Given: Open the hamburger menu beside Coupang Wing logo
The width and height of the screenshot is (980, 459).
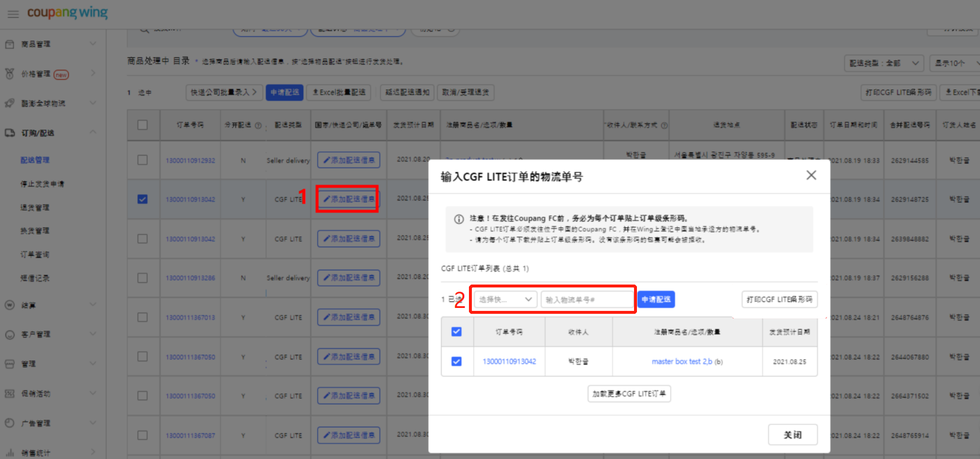Looking at the screenshot, I should click(x=13, y=13).
